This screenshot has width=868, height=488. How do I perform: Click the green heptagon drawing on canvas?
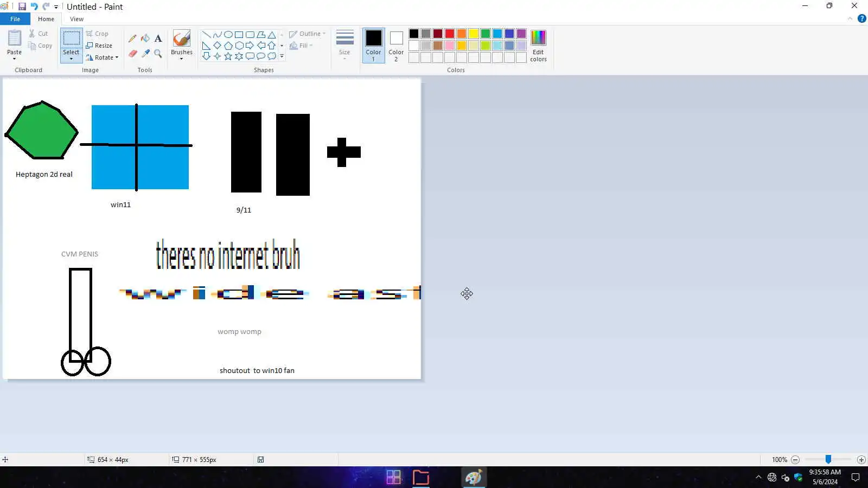point(42,130)
